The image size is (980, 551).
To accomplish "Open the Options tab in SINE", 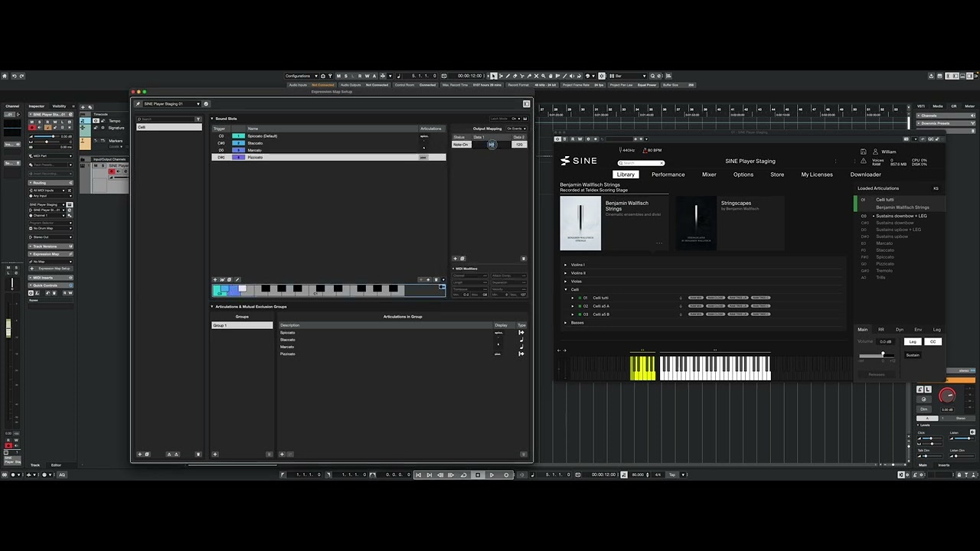I will pyautogui.click(x=743, y=174).
